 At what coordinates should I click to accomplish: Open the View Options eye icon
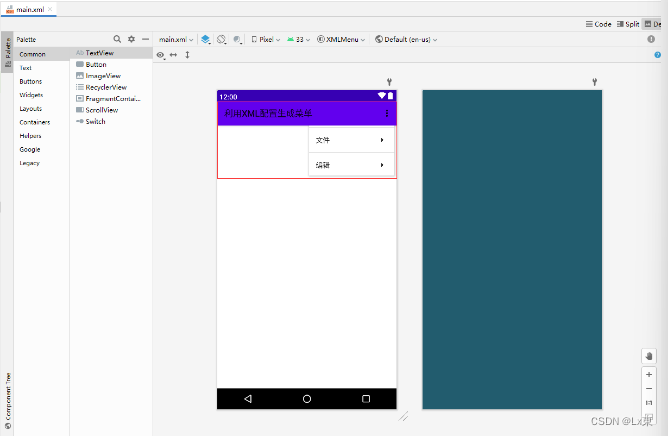(x=161, y=55)
